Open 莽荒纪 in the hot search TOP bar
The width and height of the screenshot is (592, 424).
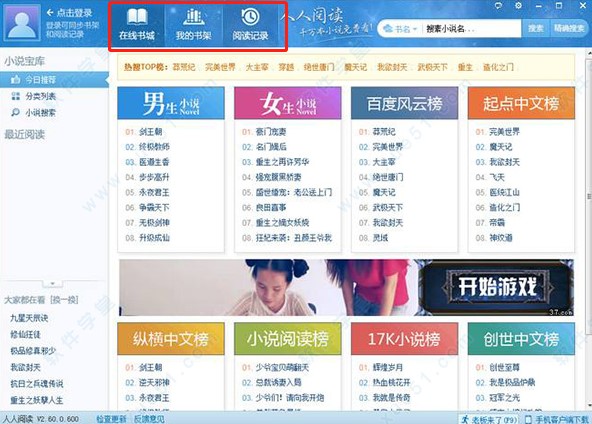[x=184, y=67]
